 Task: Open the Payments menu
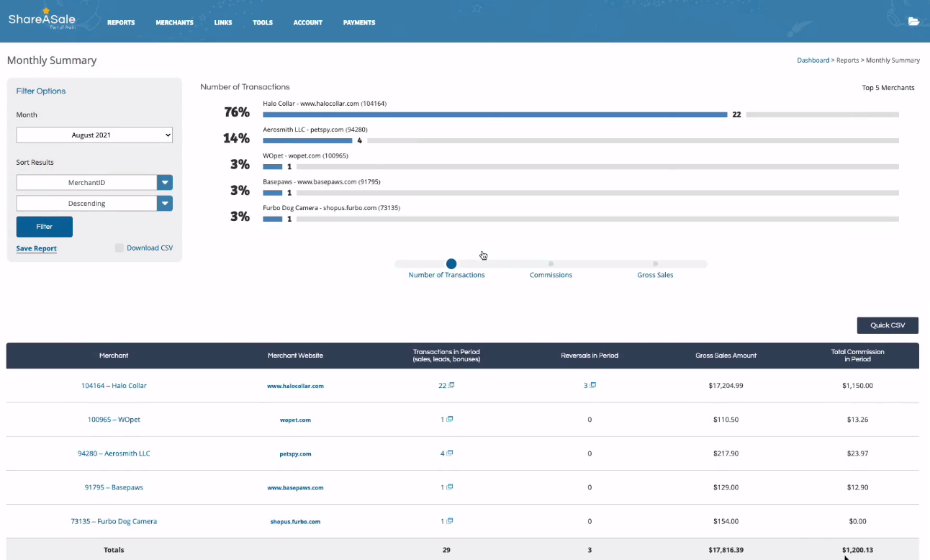pos(359,22)
